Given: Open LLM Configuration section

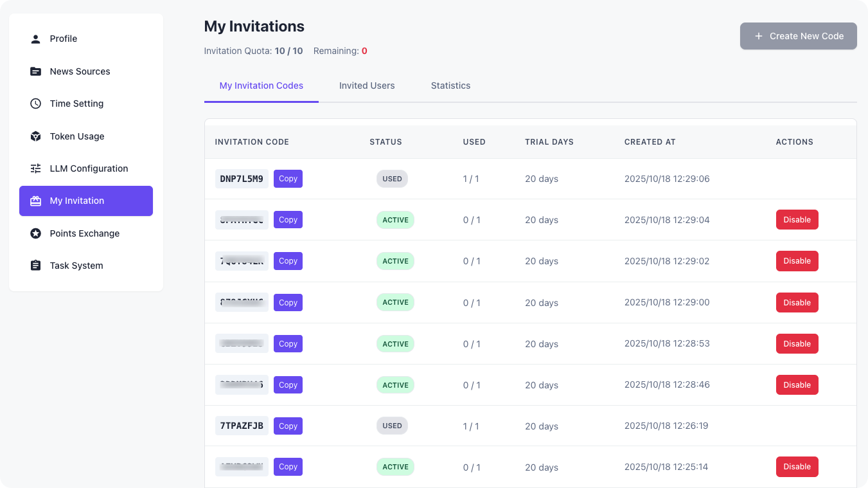Looking at the screenshot, I should 86,168.
